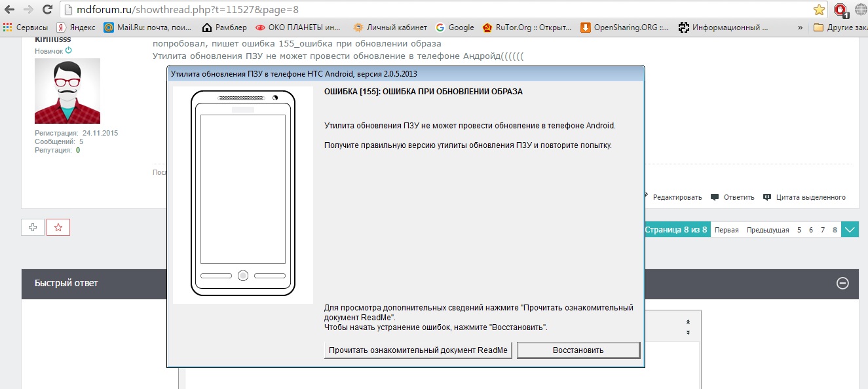The height and width of the screenshot is (389, 868).
Task: Go to page 7 of the thread
Action: tap(823, 230)
